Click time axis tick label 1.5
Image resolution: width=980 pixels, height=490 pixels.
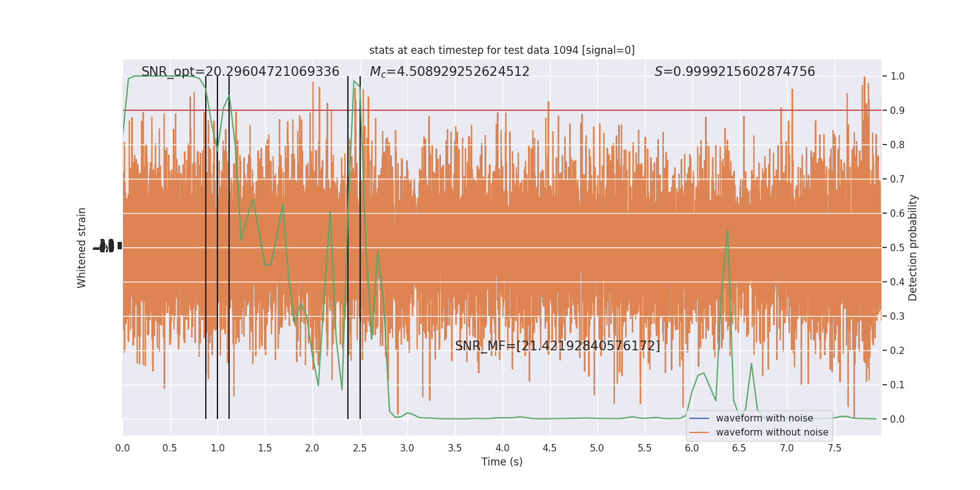(265, 448)
